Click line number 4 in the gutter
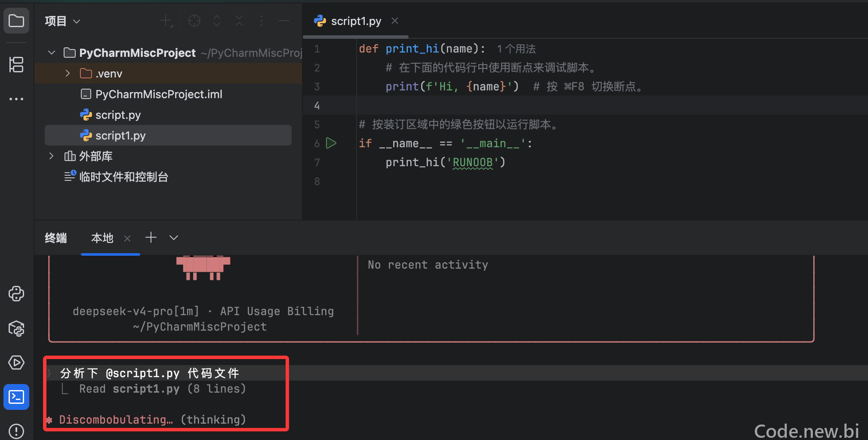This screenshot has width=868, height=440. (317, 105)
